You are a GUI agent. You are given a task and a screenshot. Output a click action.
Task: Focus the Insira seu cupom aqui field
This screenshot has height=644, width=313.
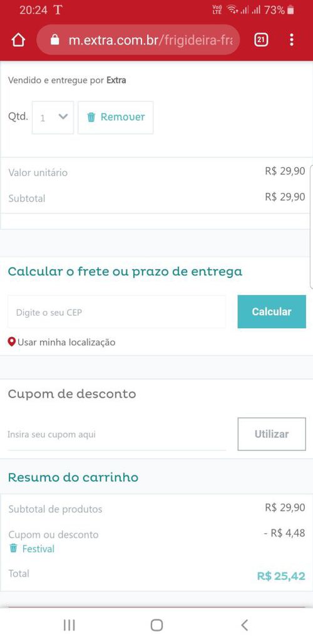[x=116, y=434]
